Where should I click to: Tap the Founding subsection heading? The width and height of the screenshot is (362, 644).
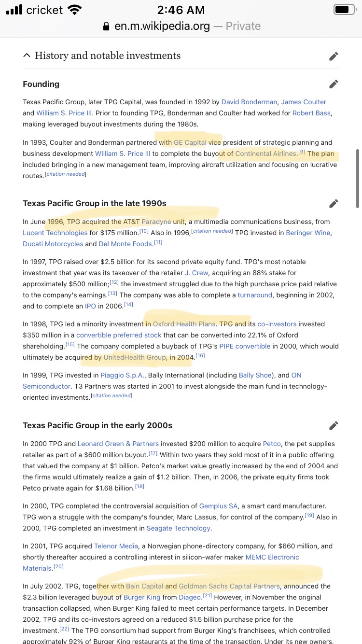tap(41, 84)
